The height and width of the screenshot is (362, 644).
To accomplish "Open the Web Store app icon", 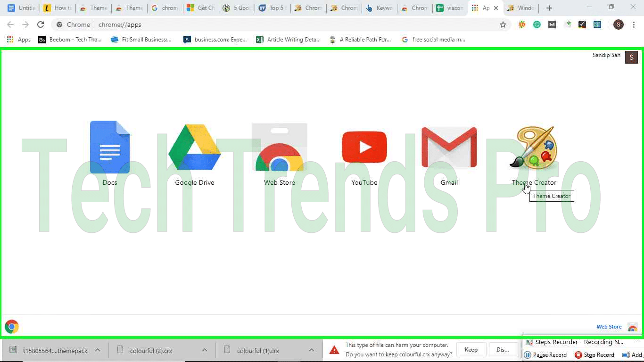I will [x=280, y=147].
